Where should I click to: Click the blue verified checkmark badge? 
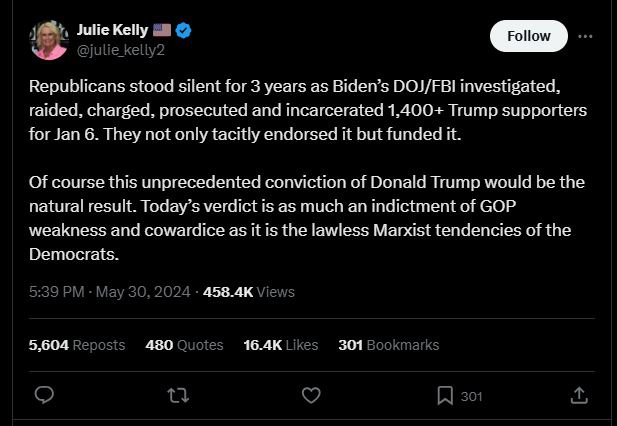point(185,31)
